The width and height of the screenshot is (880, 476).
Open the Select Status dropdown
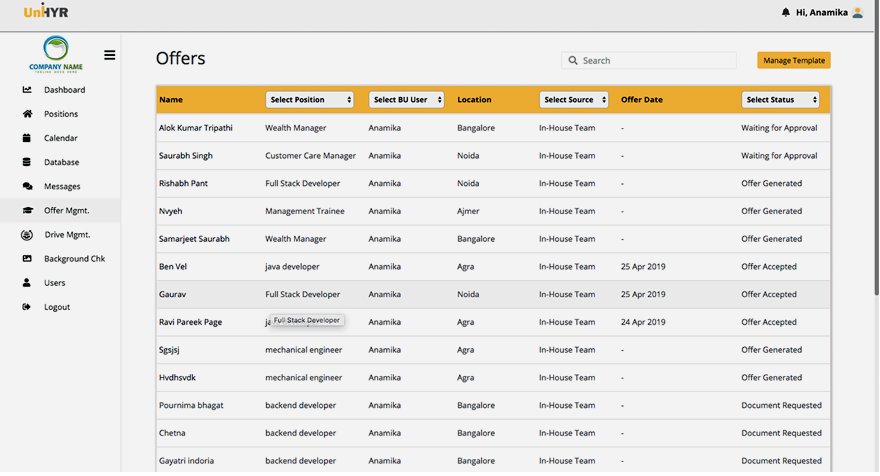point(780,100)
